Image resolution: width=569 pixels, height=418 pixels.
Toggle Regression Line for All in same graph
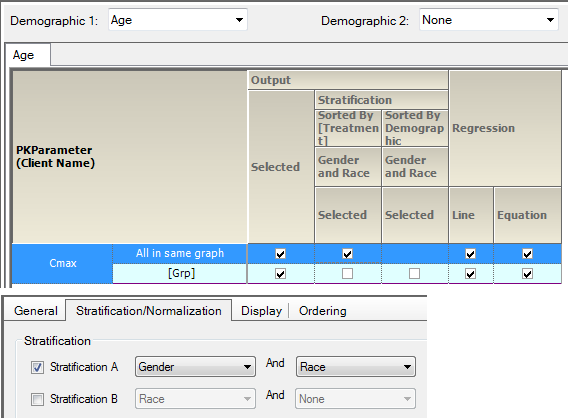(470, 254)
